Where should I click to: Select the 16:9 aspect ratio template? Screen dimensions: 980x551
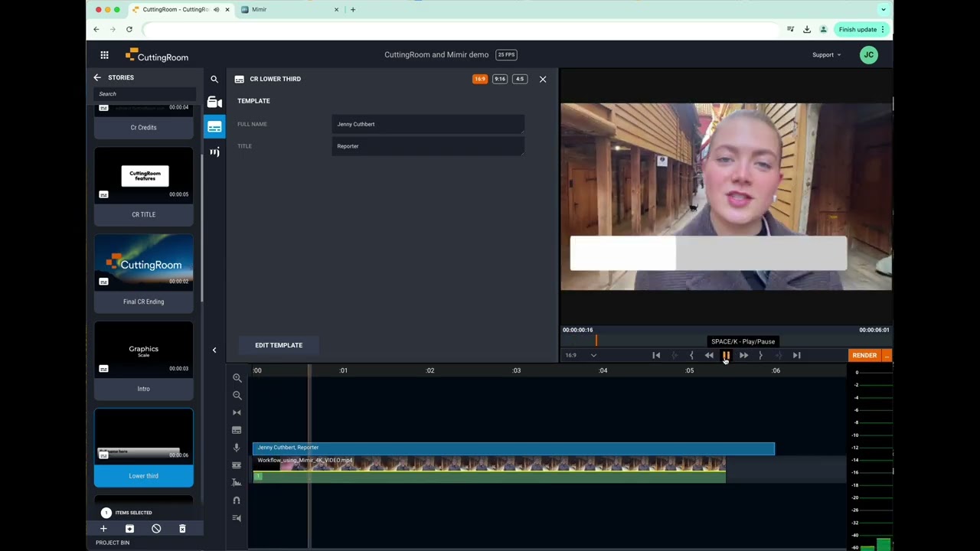(x=480, y=79)
